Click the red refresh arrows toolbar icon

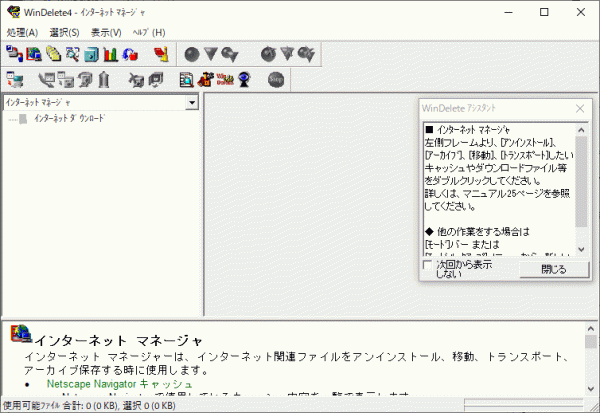click(x=129, y=54)
